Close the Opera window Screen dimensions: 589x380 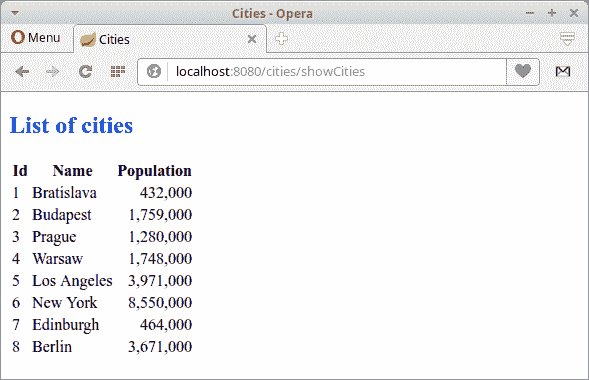(x=574, y=13)
